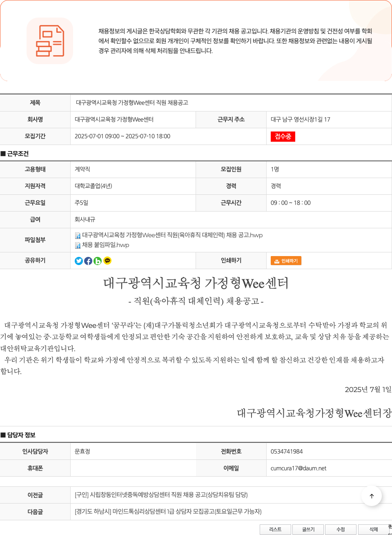
Task: Click the 인쇄하기 print button
Action: (x=286, y=261)
